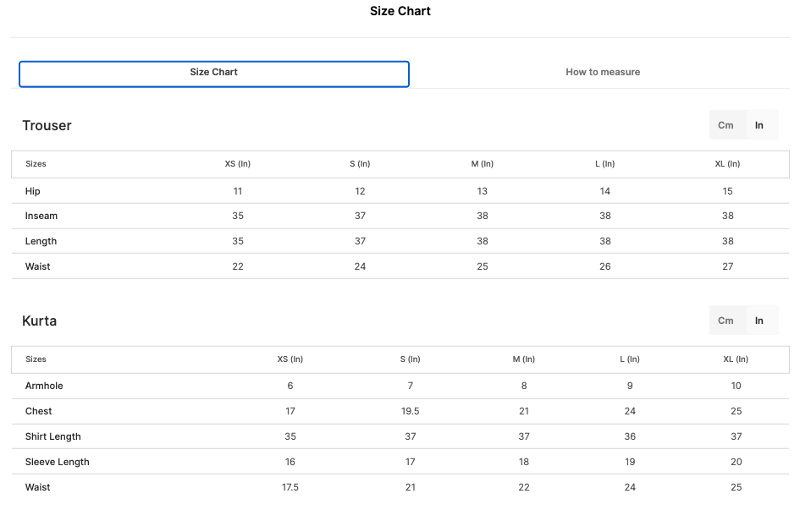This screenshot has height=532, width=800.
Task: Click Trouser Waist XS value 22
Action: (238, 266)
